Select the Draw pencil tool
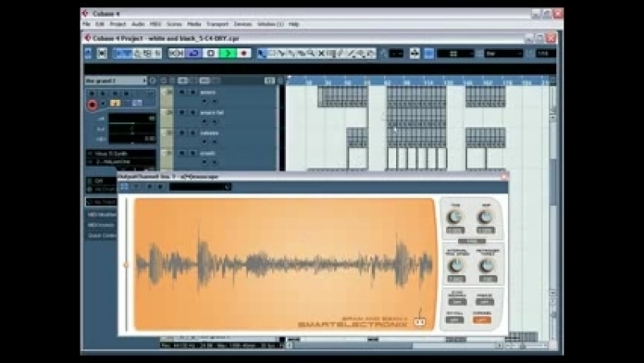The image size is (644, 363). (x=341, y=53)
